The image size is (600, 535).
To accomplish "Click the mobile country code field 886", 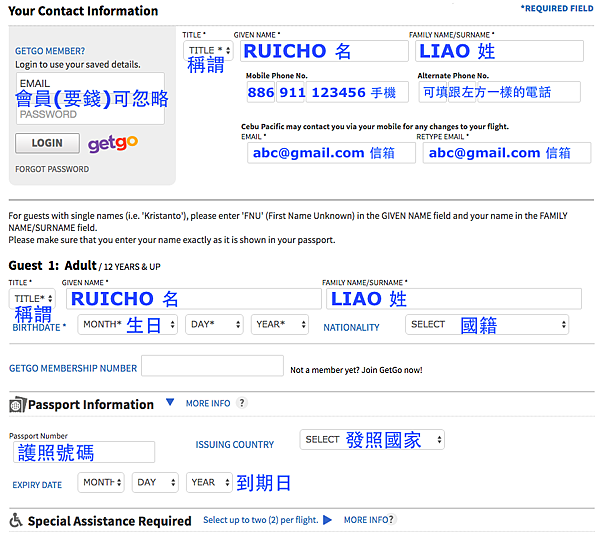I will [x=261, y=92].
